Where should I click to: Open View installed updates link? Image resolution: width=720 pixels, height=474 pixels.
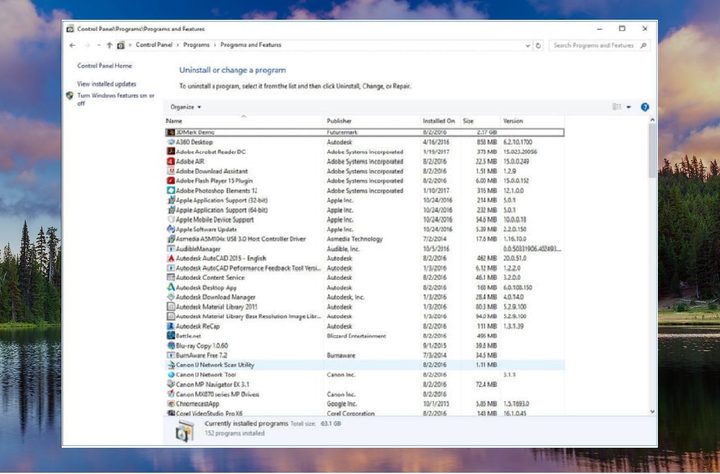(107, 84)
